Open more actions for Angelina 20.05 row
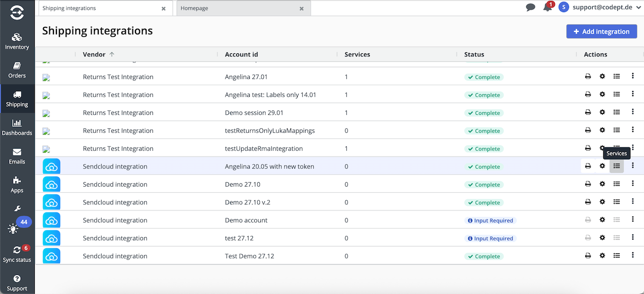 pos(633,166)
